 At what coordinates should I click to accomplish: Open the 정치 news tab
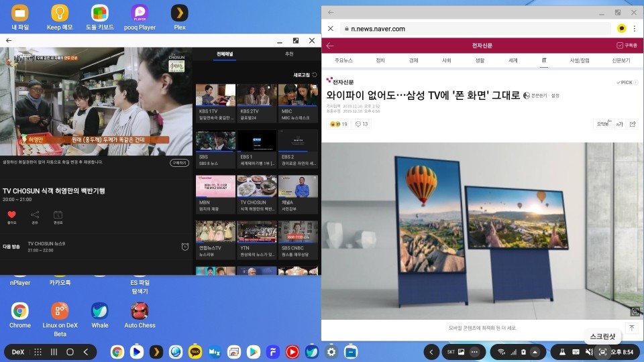pos(380,60)
